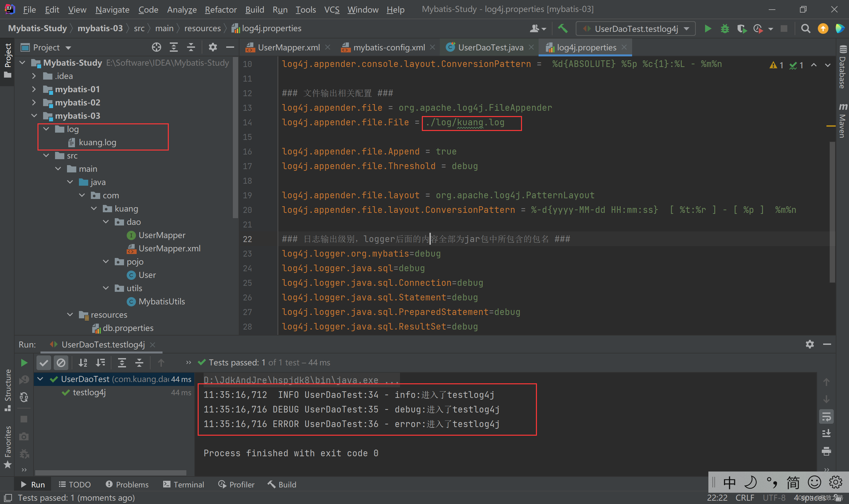Switch to the UserMapper.xml editor tab
849x504 pixels.
tap(288, 47)
